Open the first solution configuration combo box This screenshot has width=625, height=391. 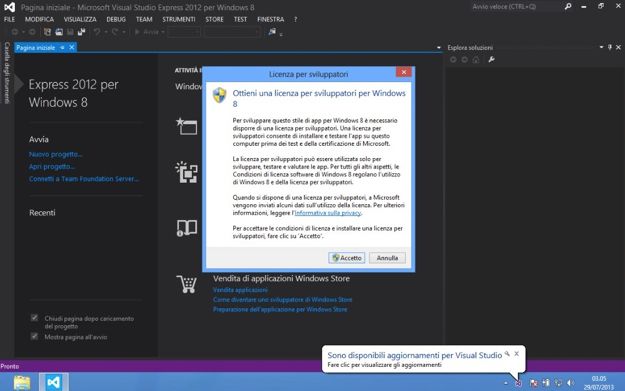coord(184,32)
